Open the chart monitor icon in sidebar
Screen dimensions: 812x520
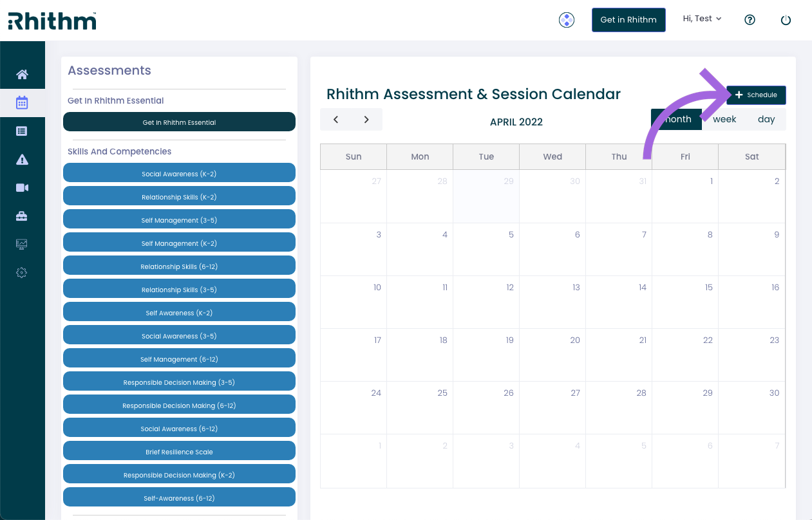coord(22,244)
